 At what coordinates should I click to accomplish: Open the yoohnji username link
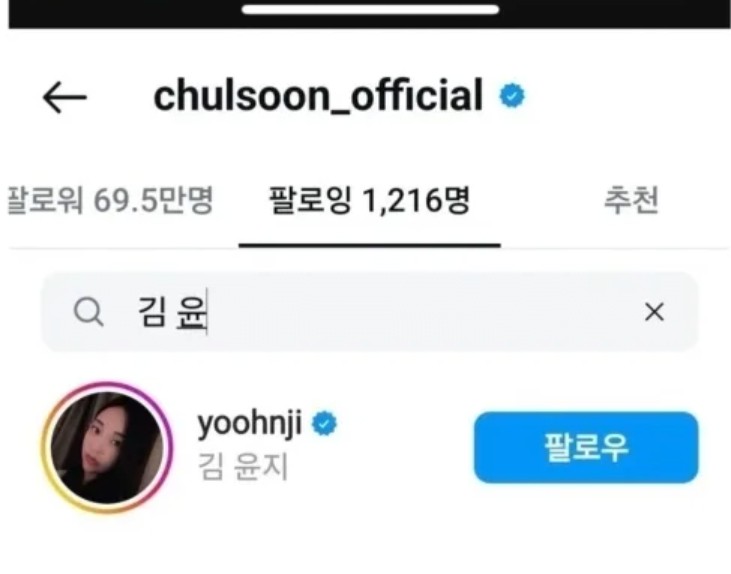pos(249,423)
